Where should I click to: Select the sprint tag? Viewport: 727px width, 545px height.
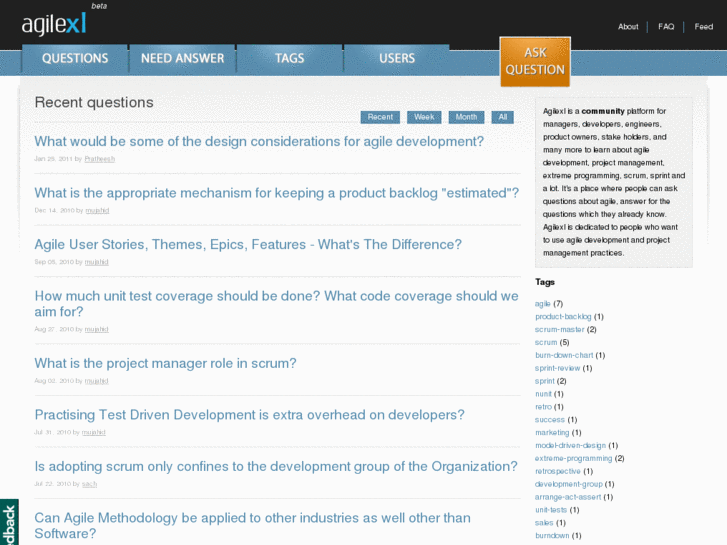click(545, 381)
